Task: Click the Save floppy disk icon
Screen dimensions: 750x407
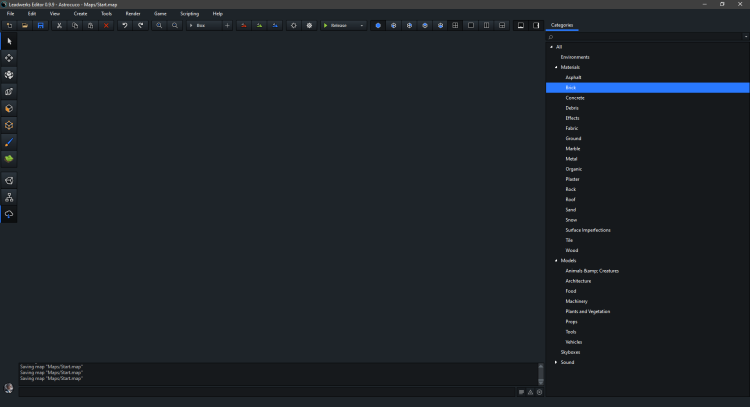Action: pos(40,25)
